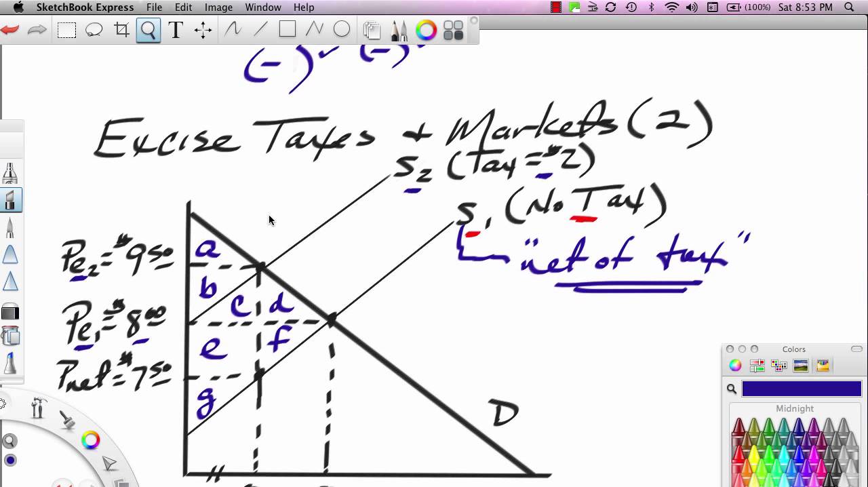Open the Image menu
The width and height of the screenshot is (868, 487).
pos(218,7)
